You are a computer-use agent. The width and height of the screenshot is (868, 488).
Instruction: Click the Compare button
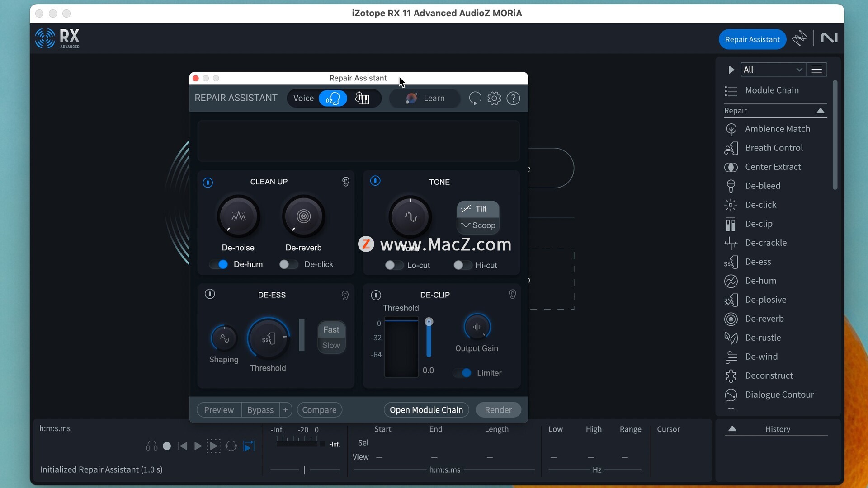[x=319, y=410]
